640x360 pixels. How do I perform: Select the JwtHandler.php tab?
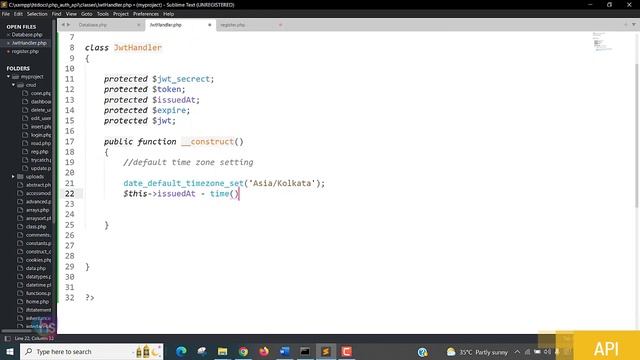pyautogui.click(x=166, y=25)
